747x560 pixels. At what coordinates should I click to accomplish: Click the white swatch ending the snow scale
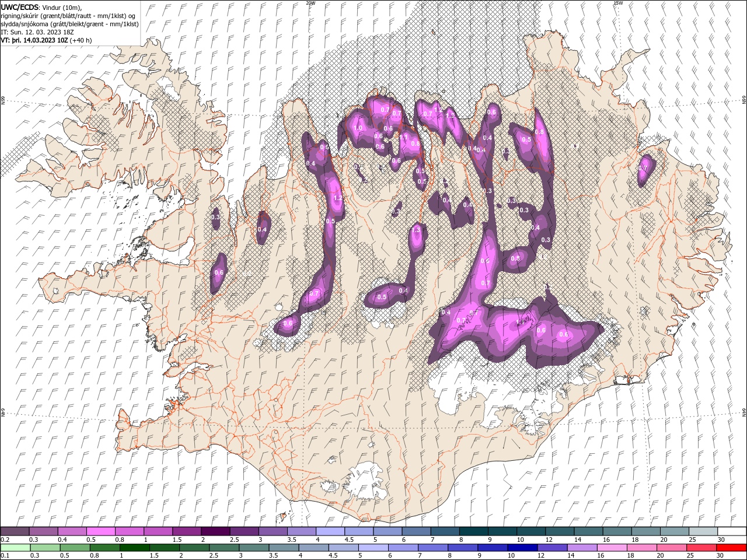coord(732,531)
